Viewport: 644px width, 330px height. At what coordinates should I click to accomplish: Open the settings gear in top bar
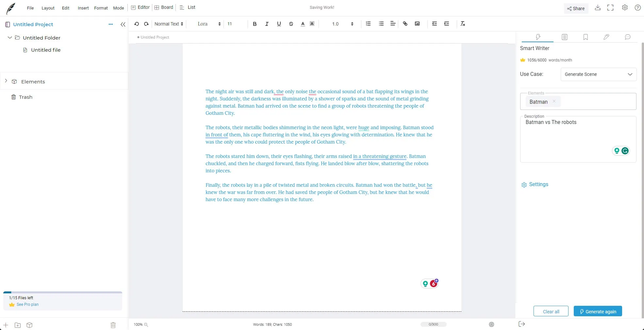point(625,8)
